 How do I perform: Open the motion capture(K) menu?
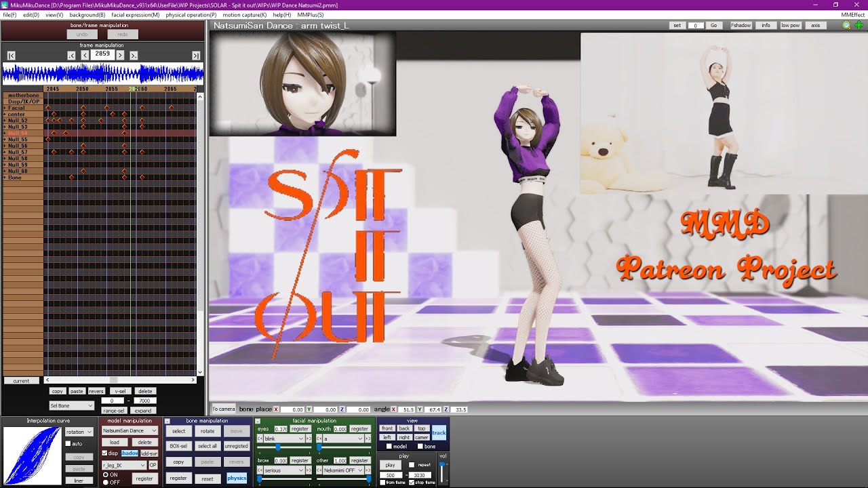coord(245,14)
